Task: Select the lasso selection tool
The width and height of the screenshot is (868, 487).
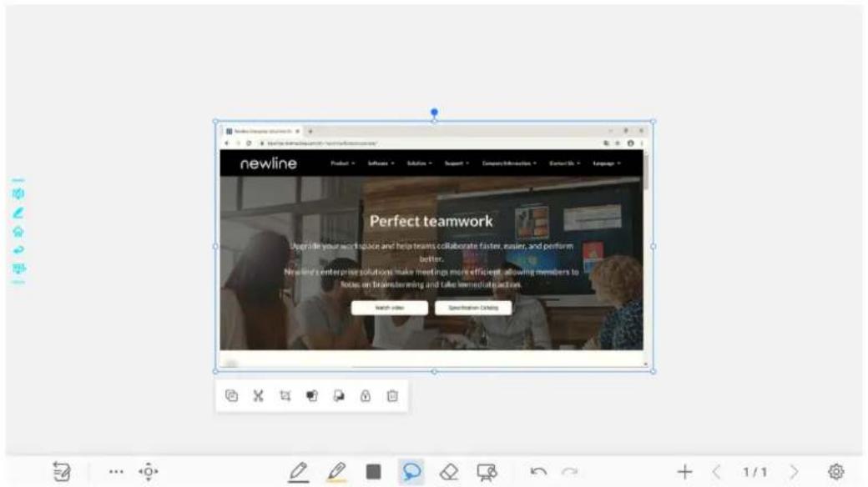Action: tap(411, 472)
